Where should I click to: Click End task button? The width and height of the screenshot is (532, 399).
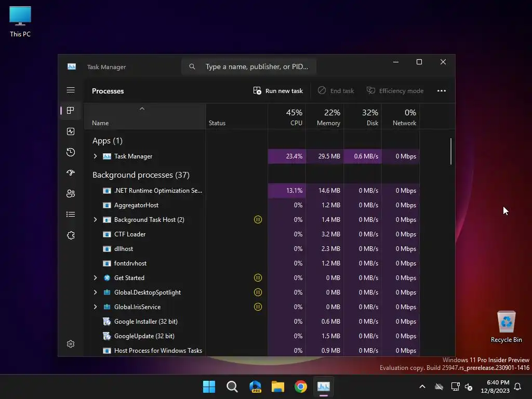(x=336, y=90)
